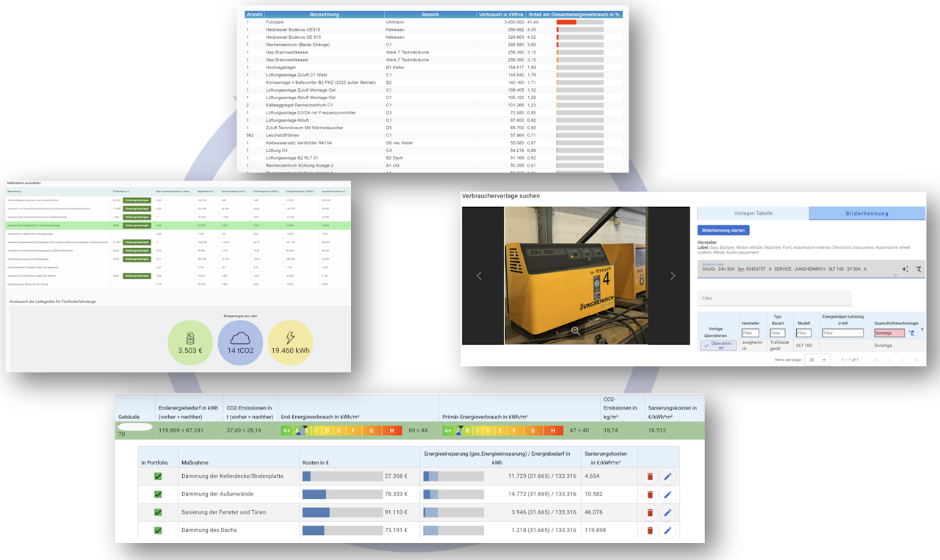Viewport: 940px width, 560px height.
Task: Click the Übernehmen button for Jungheinrich template
Action: 718,345
